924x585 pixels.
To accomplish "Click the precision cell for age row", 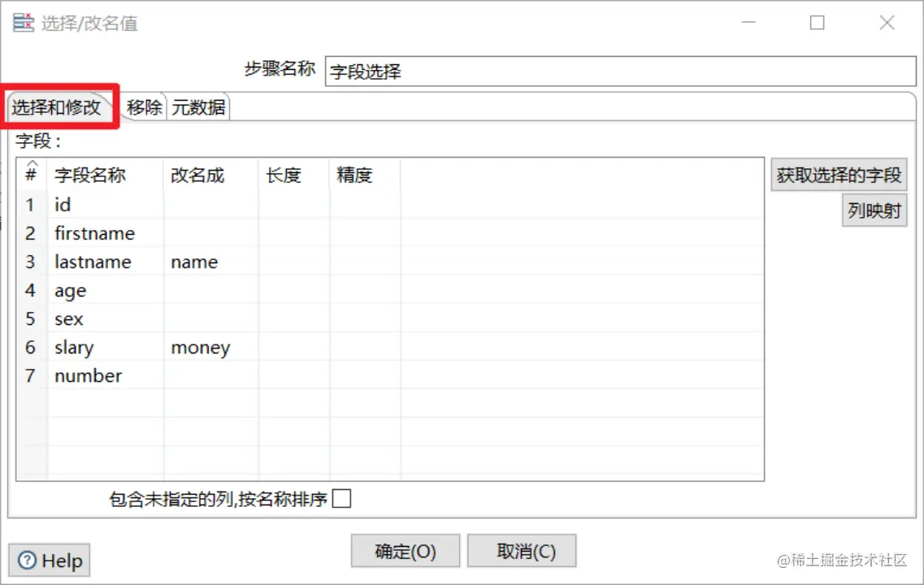I will tap(366, 290).
